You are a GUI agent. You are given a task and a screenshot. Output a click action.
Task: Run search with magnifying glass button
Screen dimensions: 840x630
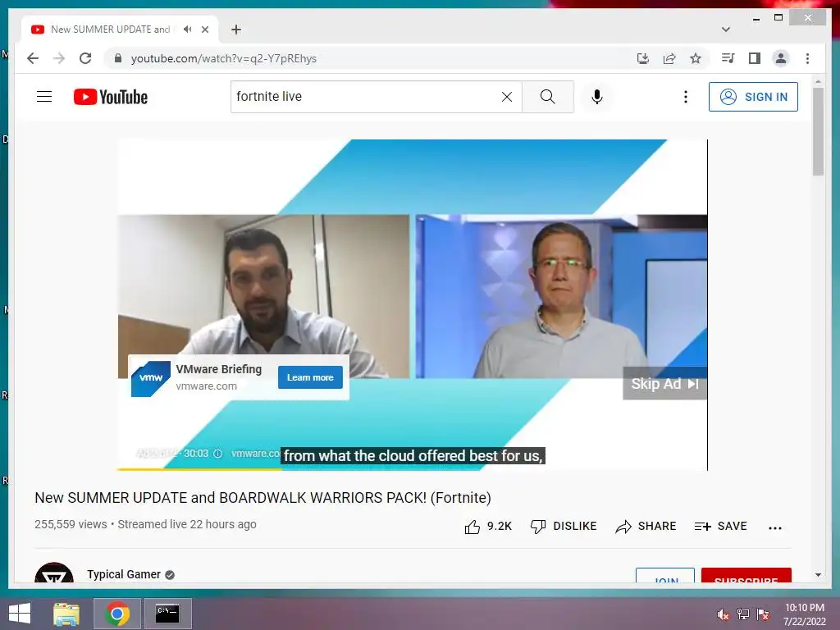pos(547,97)
